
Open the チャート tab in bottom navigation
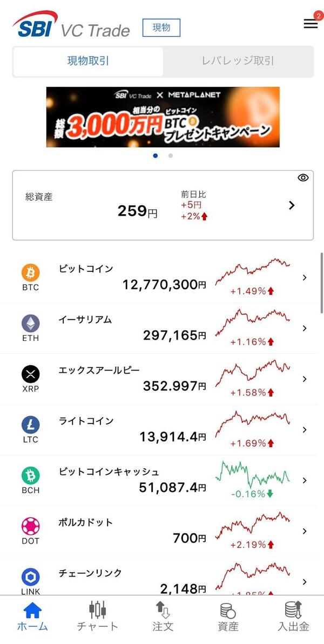[98, 616]
